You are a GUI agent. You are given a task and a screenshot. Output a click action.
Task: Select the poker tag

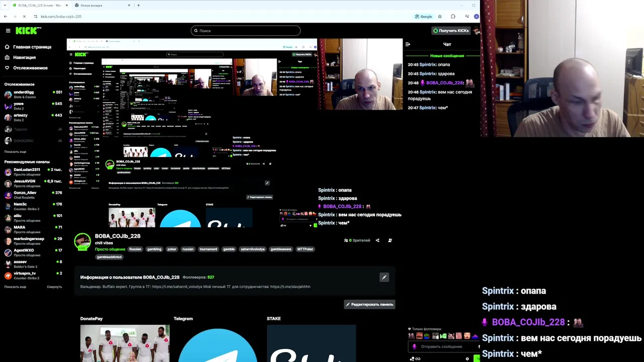click(172, 249)
